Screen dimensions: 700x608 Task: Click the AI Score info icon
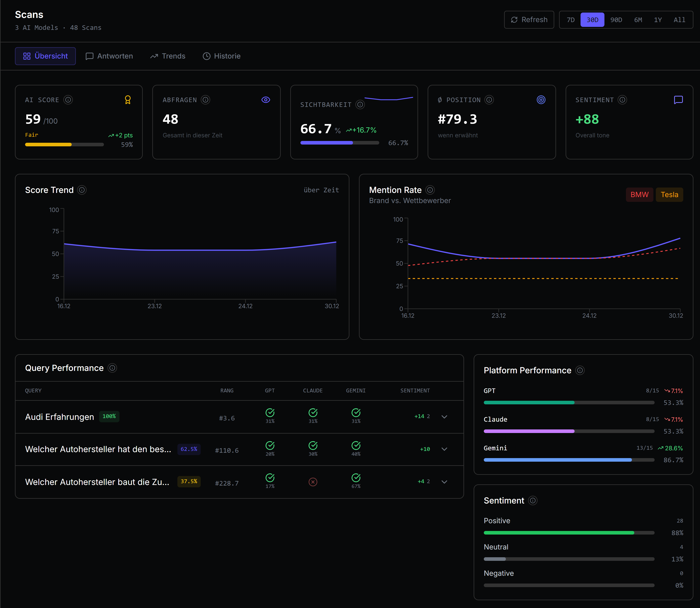[68, 100]
